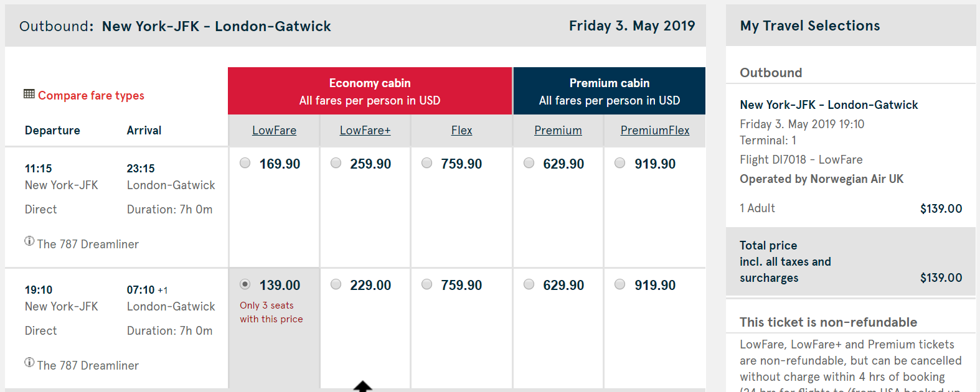Image resolution: width=980 pixels, height=392 pixels.
Task: Open the LowFare column header link
Action: (x=274, y=131)
